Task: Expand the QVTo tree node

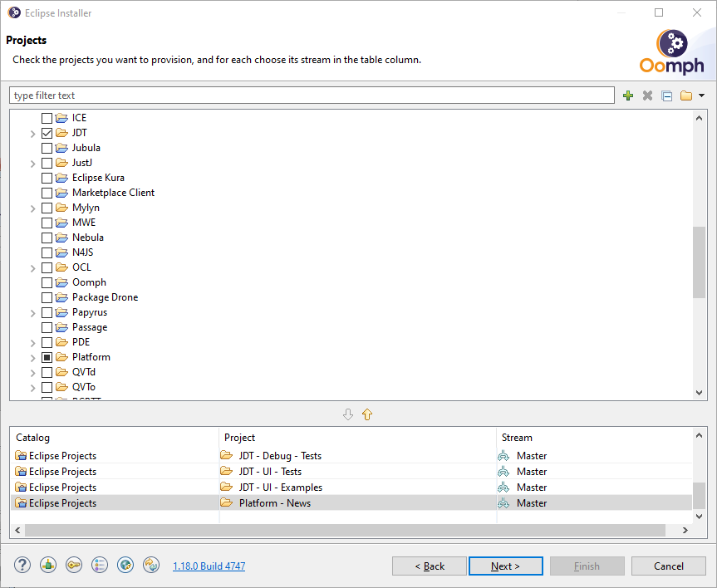Action: [32, 388]
